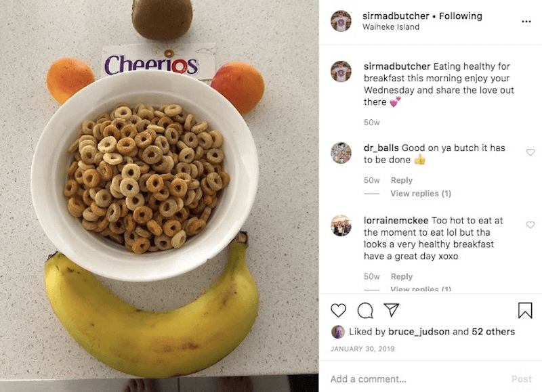542x392 pixels.
Task: Reply to dr_balls's comment
Action: tap(402, 180)
